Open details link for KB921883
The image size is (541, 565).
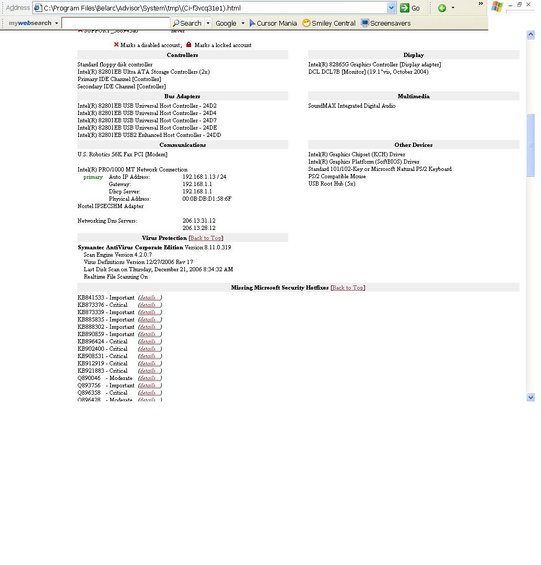coord(150,371)
